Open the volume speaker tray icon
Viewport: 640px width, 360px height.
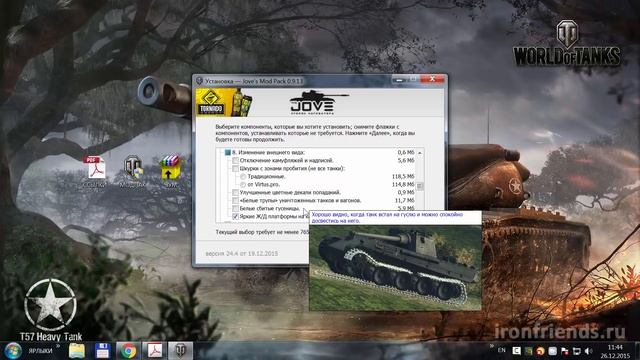pos(589,351)
